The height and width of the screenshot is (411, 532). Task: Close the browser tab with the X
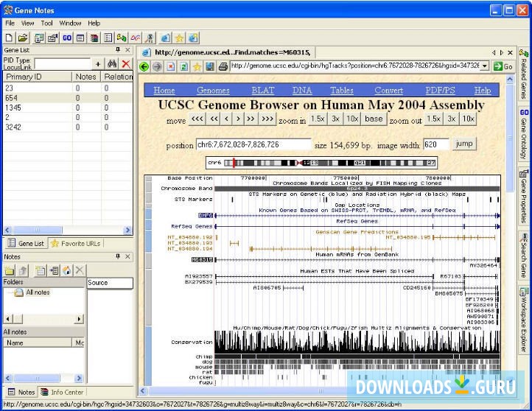(x=510, y=52)
